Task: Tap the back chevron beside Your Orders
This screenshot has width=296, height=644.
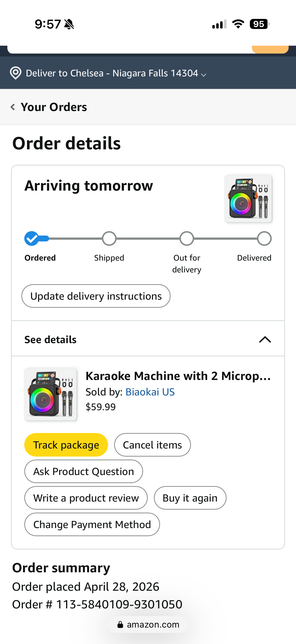Action: click(13, 107)
